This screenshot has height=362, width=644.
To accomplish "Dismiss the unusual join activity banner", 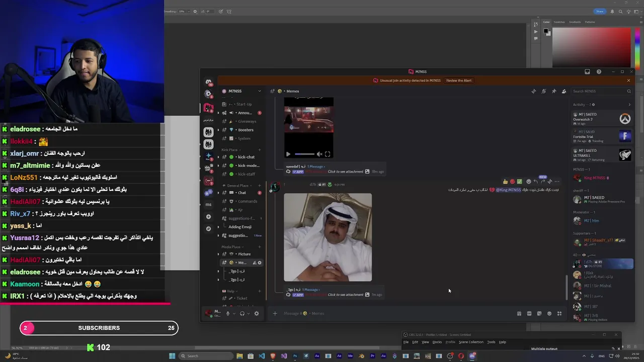I will [628, 80].
